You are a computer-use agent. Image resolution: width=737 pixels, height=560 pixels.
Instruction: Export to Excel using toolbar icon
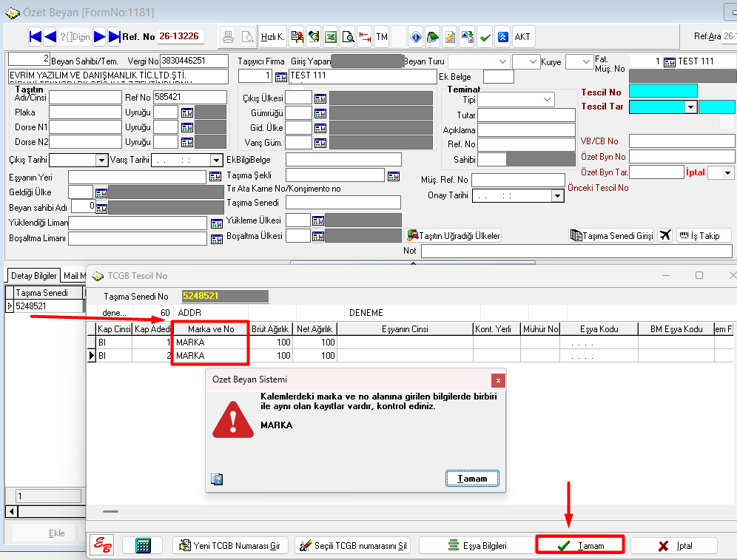tap(331, 37)
